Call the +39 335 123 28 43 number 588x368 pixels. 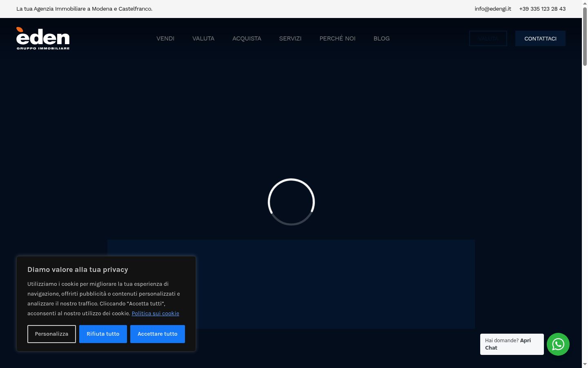point(542,9)
